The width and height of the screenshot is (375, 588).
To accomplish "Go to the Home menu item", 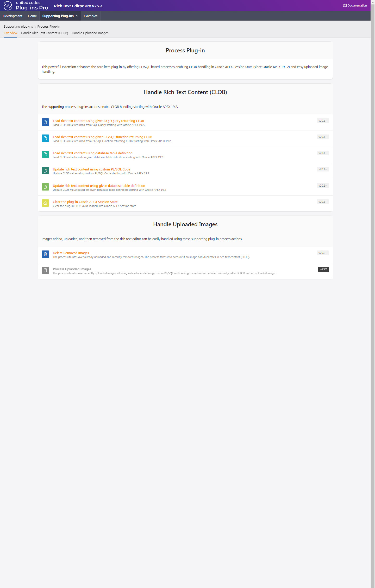I will [32, 16].
